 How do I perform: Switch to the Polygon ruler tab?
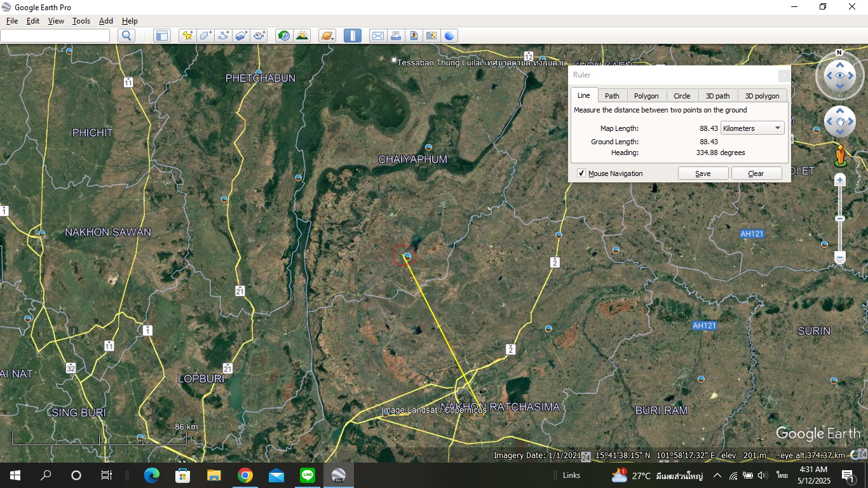[x=646, y=96]
